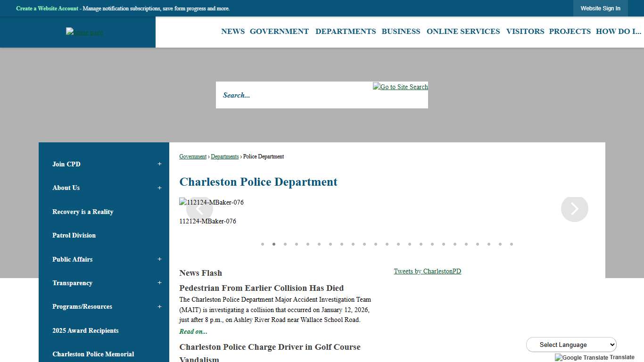Open Tweets by CharlestonPD
The width and height of the screenshot is (644, 362).
click(427, 271)
